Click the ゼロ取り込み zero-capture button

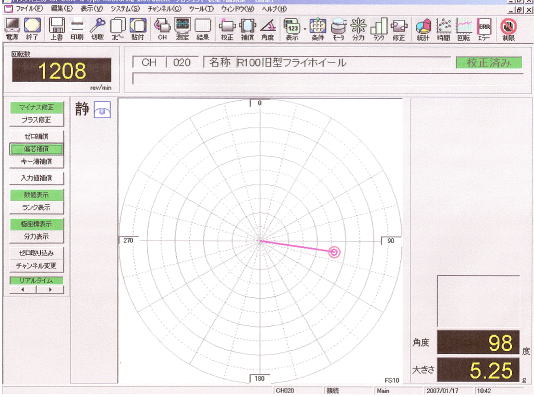[36, 253]
